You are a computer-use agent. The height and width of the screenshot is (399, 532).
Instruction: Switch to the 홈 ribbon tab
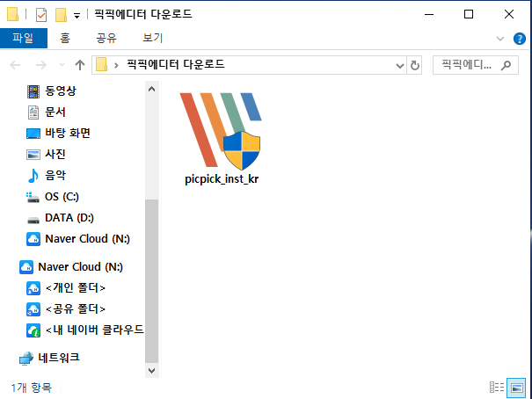(x=65, y=38)
